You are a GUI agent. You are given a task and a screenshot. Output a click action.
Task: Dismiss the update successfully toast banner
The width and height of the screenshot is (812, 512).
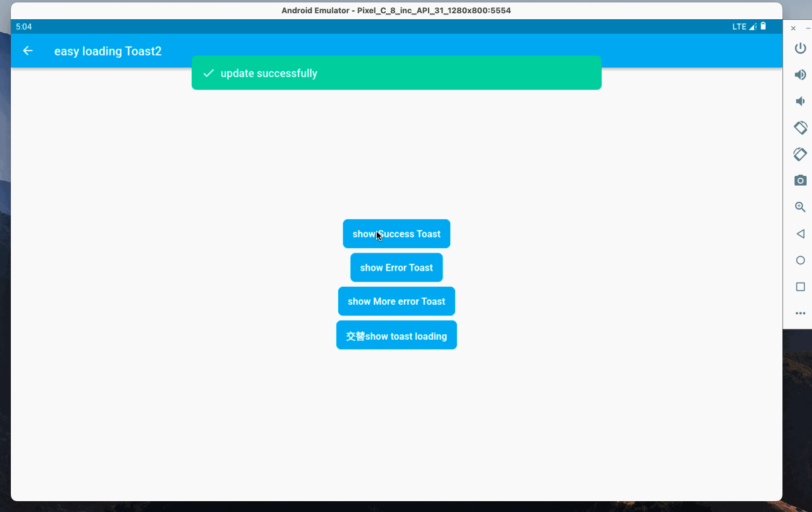click(x=396, y=73)
